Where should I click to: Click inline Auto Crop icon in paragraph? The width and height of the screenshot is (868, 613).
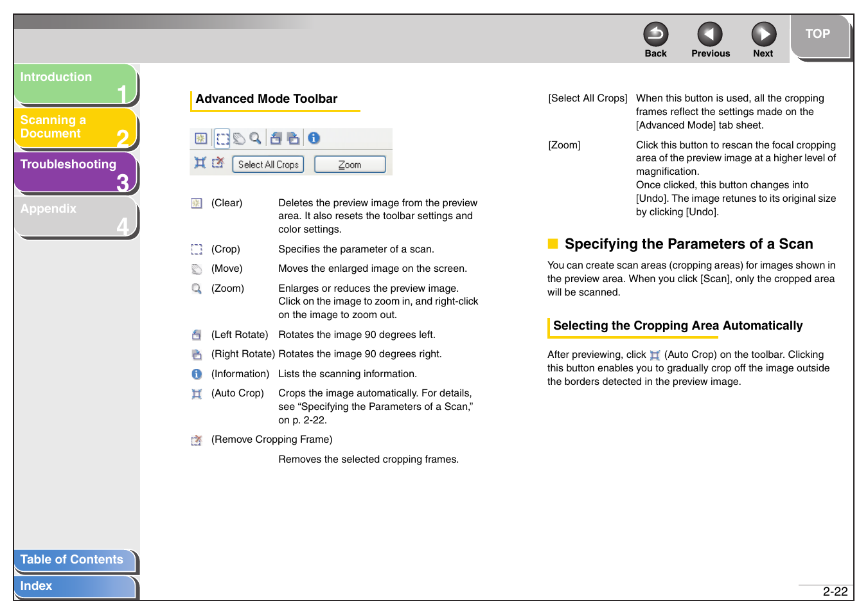click(x=655, y=355)
